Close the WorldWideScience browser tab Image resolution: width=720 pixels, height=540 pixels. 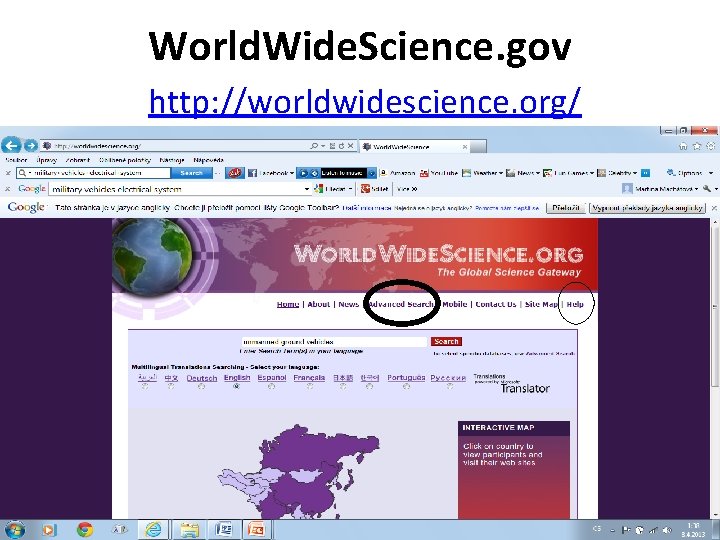pos(465,147)
